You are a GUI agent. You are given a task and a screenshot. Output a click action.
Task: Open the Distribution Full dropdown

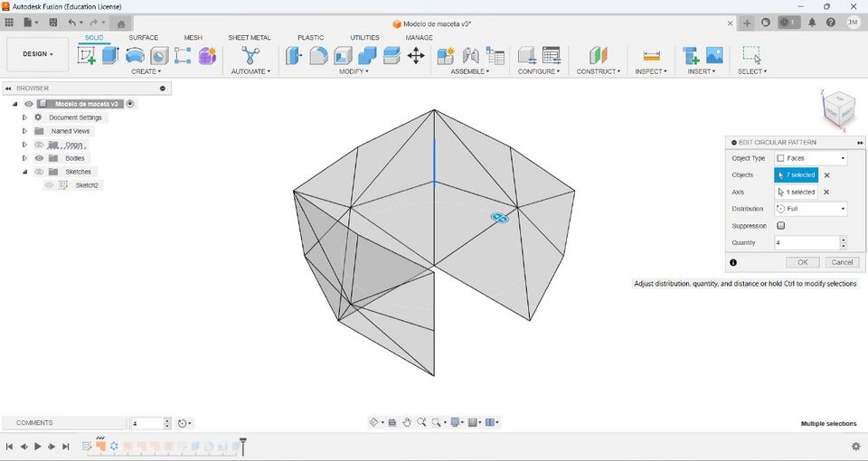[811, 209]
